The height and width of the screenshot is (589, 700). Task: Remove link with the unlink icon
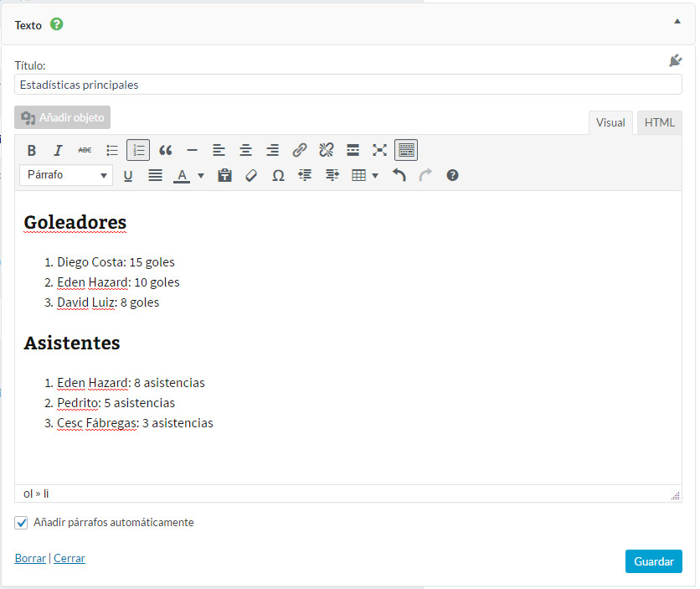(326, 151)
